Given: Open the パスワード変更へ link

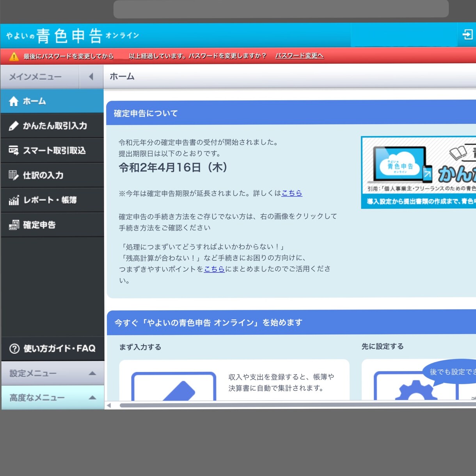Looking at the screenshot, I should [299, 56].
